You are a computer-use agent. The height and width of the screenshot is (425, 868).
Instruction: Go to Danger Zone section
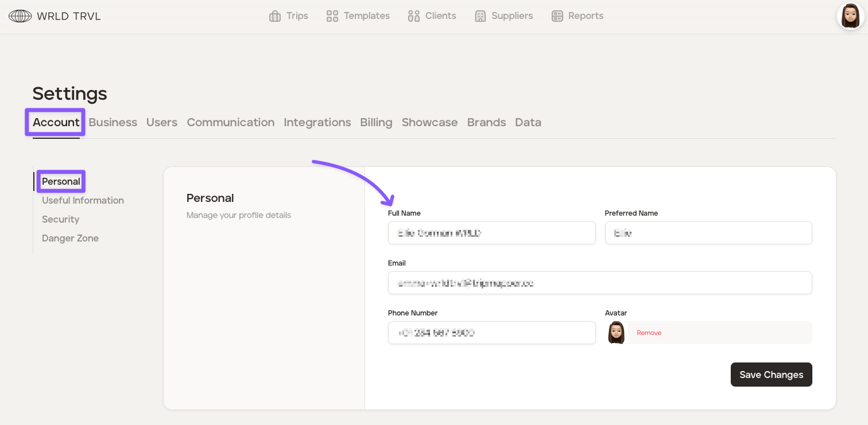[x=70, y=238]
